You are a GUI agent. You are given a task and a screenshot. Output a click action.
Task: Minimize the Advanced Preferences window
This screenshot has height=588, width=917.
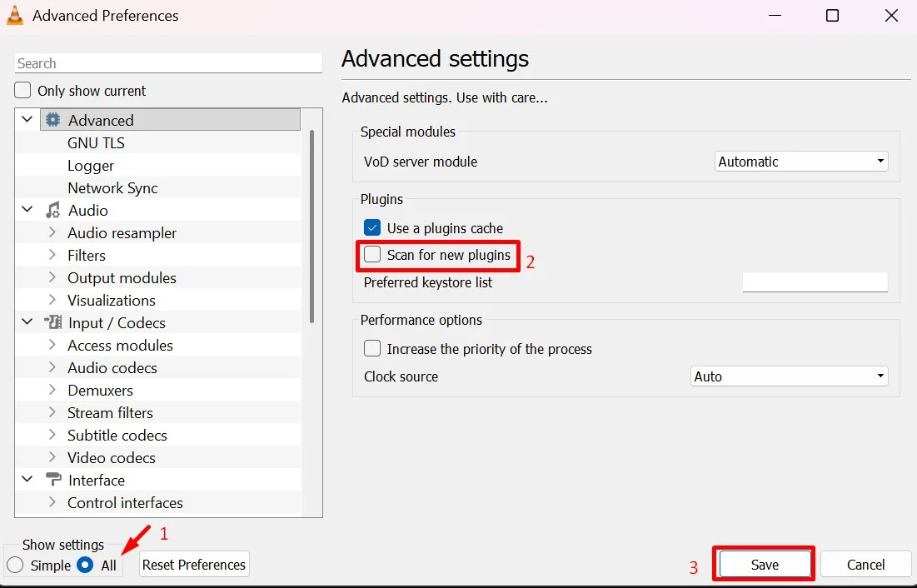(775, 16)
